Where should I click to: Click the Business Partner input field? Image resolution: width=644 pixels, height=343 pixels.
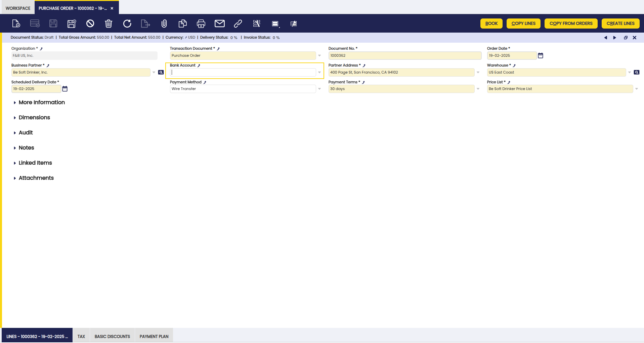point(81,72)
